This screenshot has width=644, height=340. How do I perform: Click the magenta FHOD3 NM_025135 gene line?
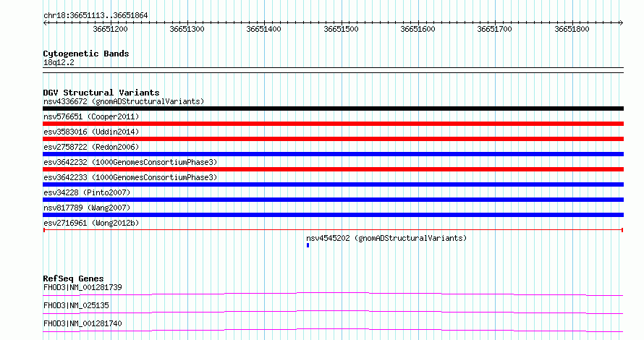tap(333, 312)
